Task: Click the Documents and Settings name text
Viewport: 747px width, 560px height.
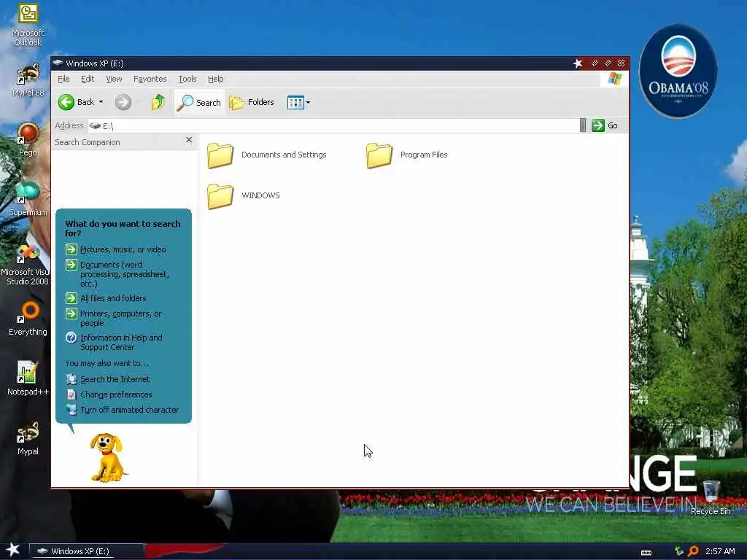Action: (x=284, y=155)
